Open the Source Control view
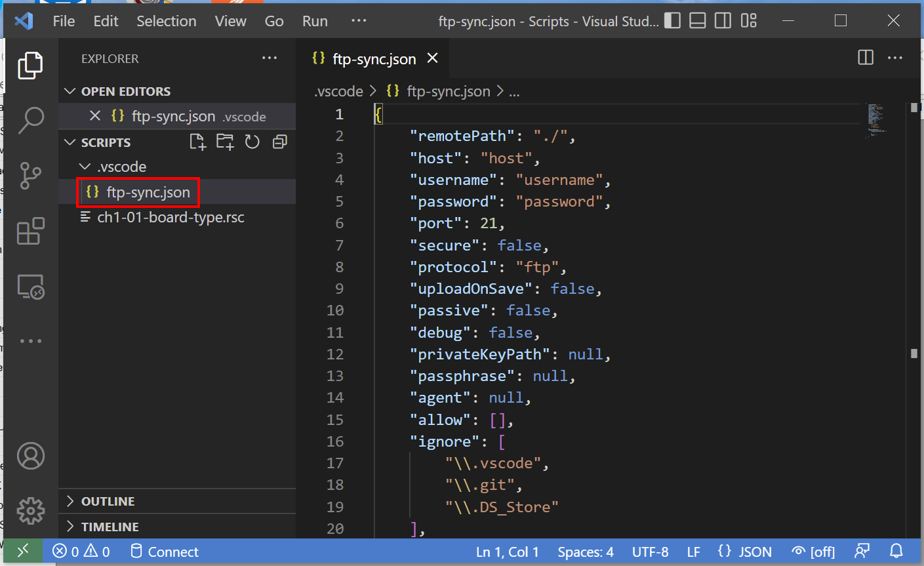 31,176
